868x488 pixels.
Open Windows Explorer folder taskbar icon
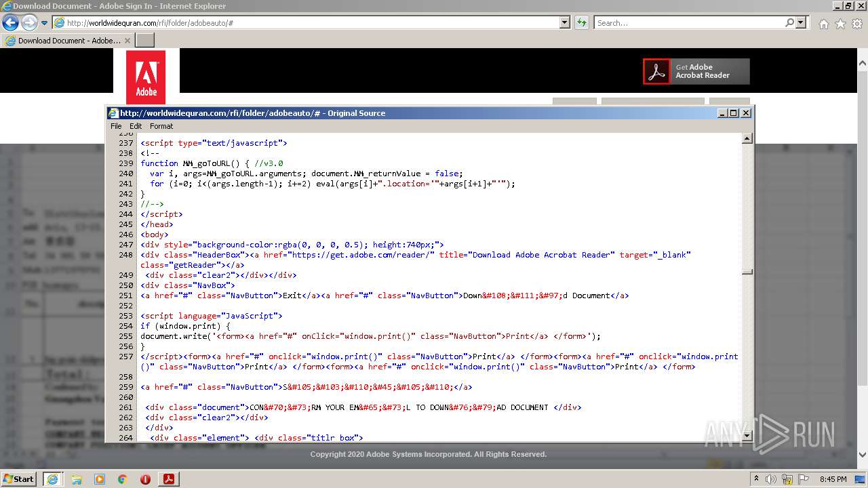click(x=77, y=479)
